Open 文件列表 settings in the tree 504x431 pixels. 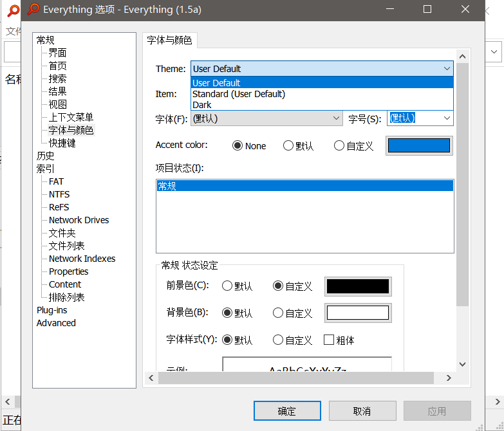click(66, 246)
